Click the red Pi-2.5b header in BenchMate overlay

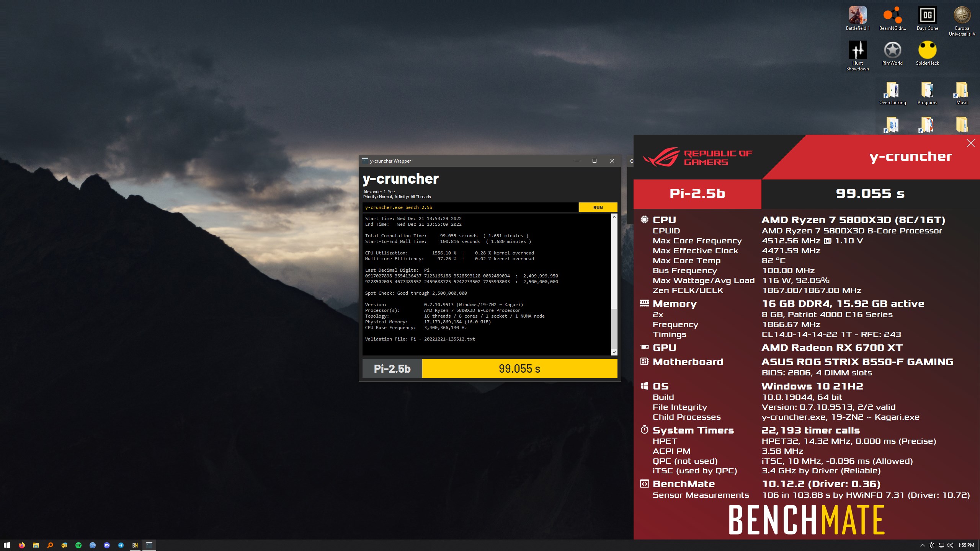pos(697,194)
